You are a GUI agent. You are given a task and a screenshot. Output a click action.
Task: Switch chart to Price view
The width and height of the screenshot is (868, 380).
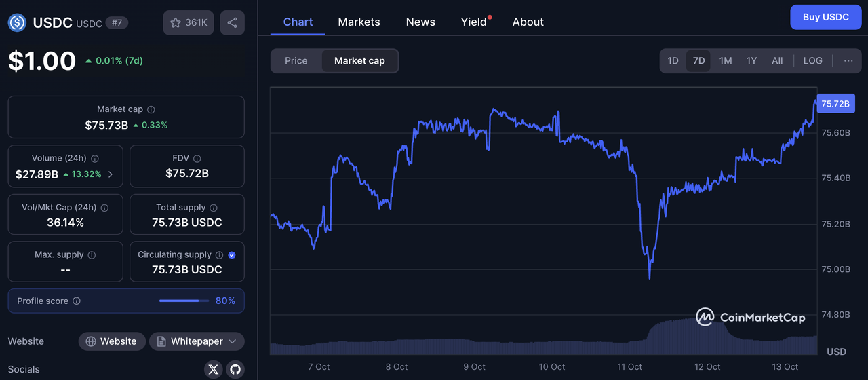click(x=296, y=60)
